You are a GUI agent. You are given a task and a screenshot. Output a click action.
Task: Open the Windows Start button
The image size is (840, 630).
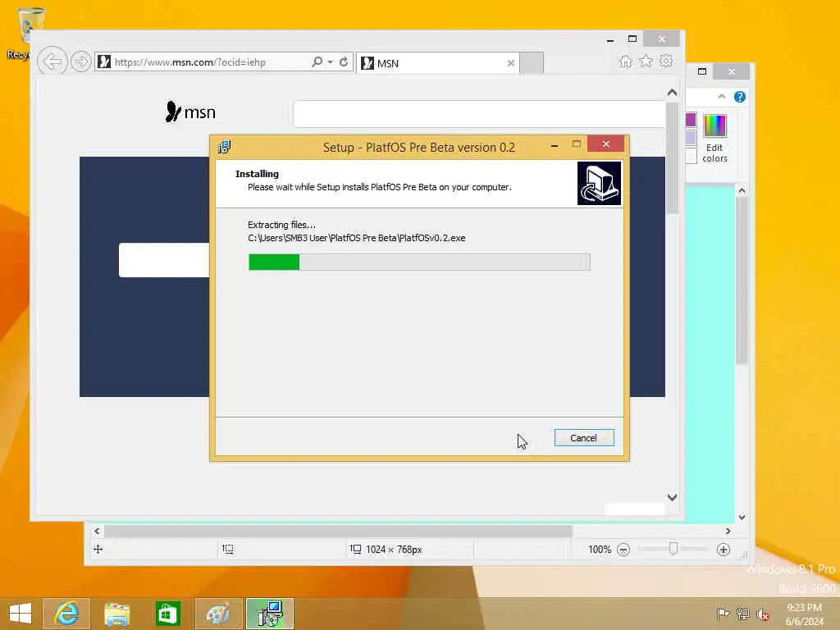click(21, 614)
